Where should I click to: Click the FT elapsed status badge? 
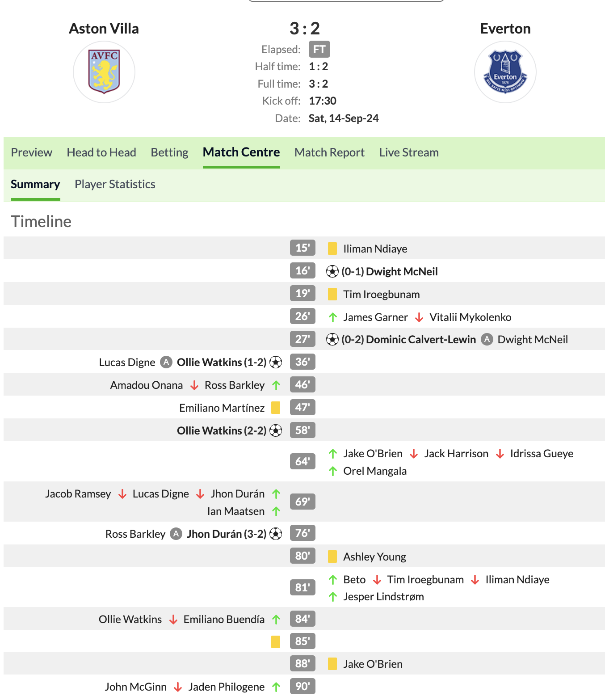click(x=319, y=49)
